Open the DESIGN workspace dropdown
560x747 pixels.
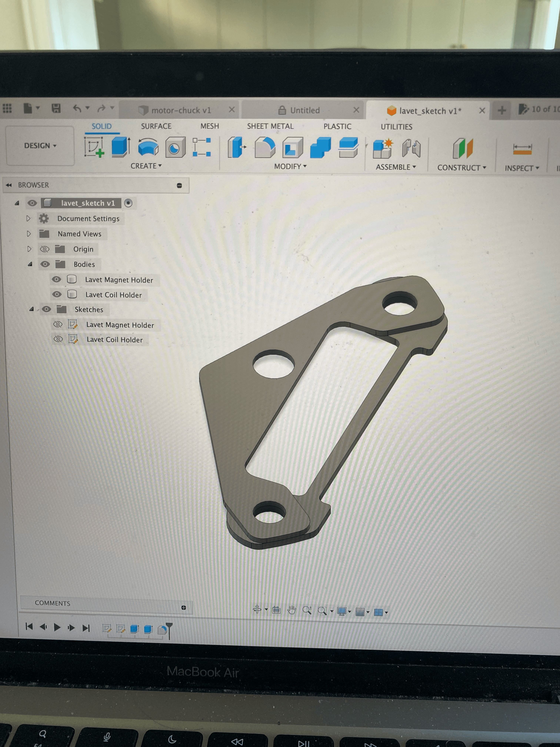40,146
